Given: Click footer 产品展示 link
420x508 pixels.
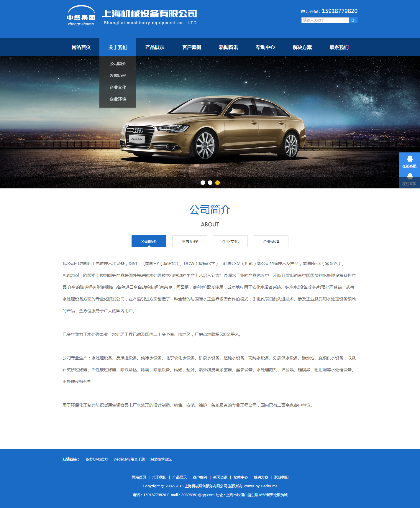Looking at the screenshot, I should pos(180,477).
